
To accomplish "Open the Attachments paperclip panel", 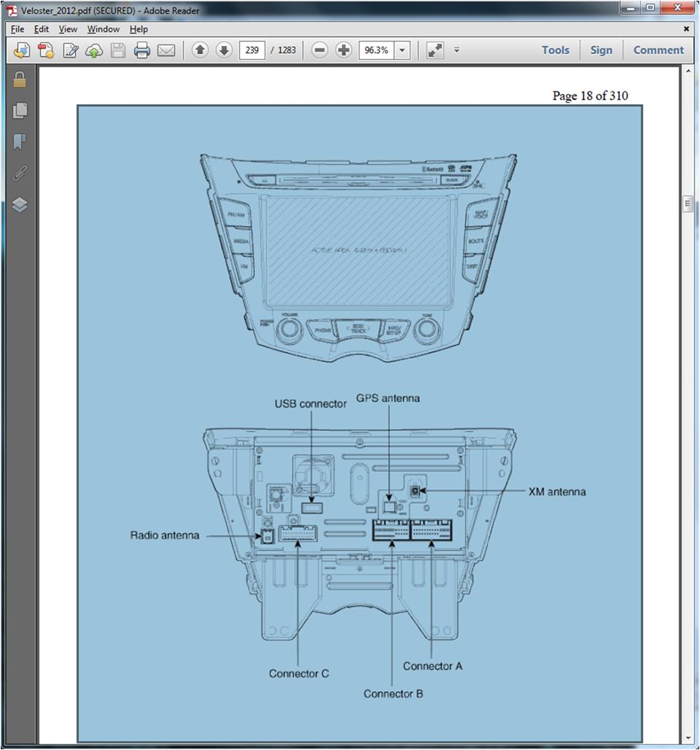I will click(x=20, y=173).
